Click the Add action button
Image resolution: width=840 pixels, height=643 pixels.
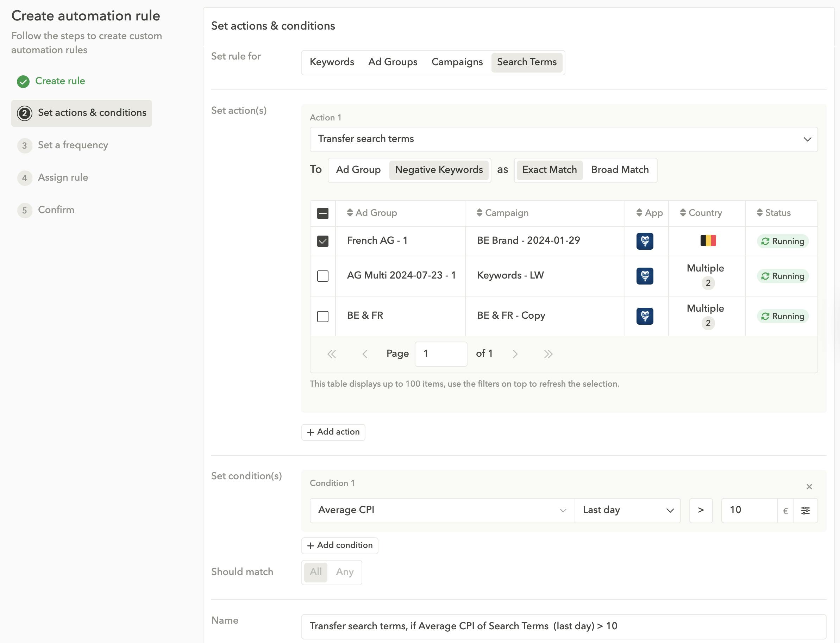[333, 432]
